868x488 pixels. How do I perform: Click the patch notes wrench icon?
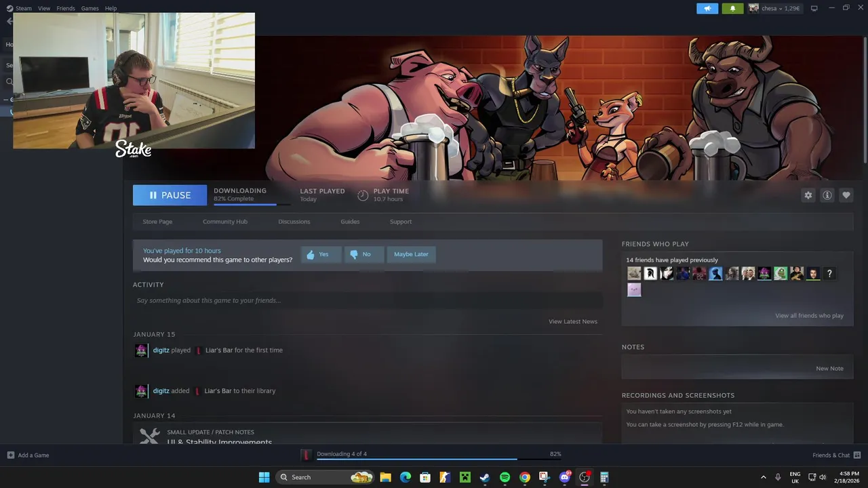150,436
